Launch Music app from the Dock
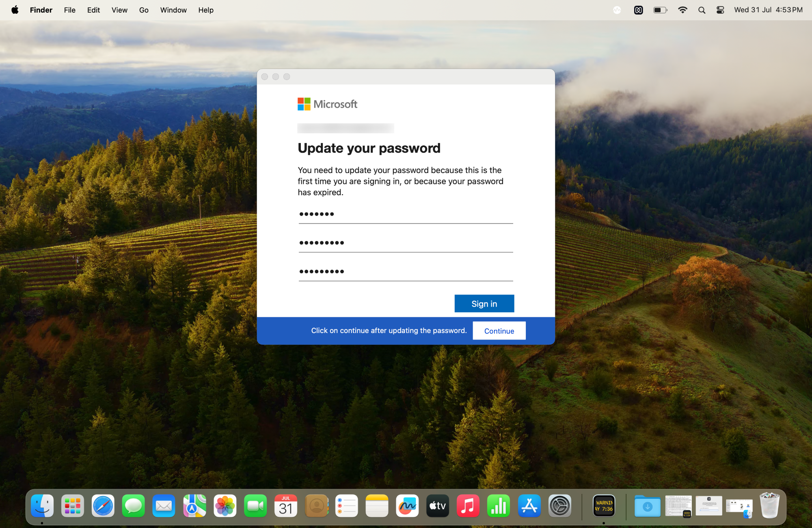 click(x=468, y=506)
